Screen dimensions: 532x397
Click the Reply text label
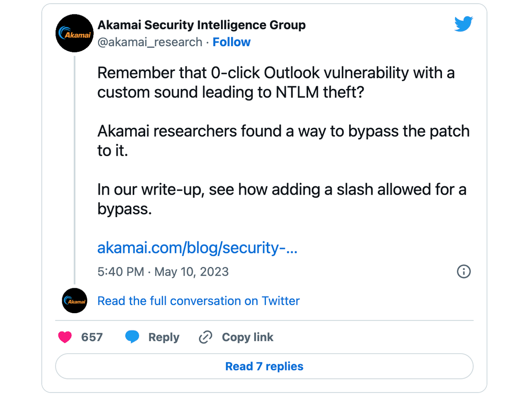164,337
